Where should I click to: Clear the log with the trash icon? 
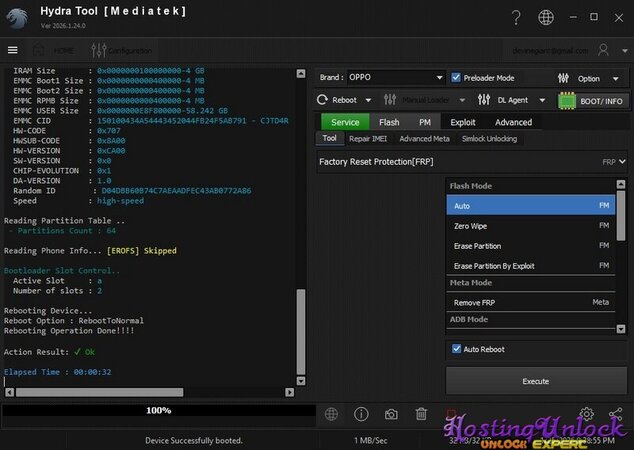click(421, 414)
